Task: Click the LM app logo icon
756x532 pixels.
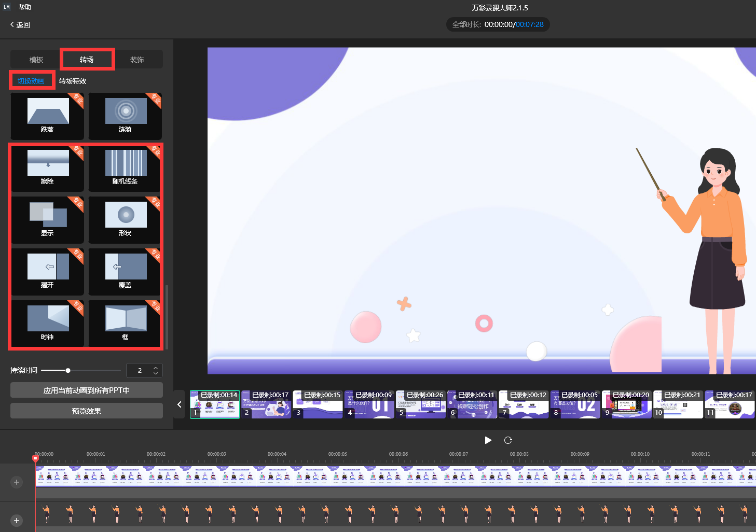Action: (x=7, y=7)
